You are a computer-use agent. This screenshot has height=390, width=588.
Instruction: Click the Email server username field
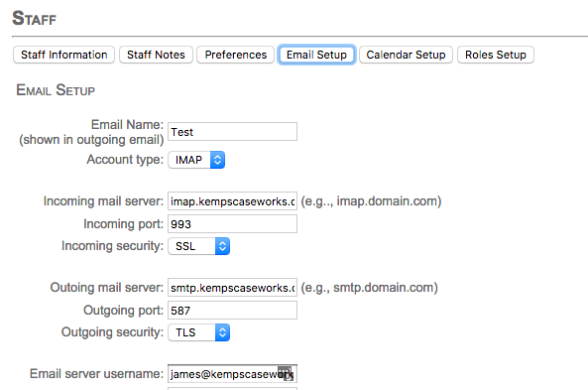[x=232, y=374]
